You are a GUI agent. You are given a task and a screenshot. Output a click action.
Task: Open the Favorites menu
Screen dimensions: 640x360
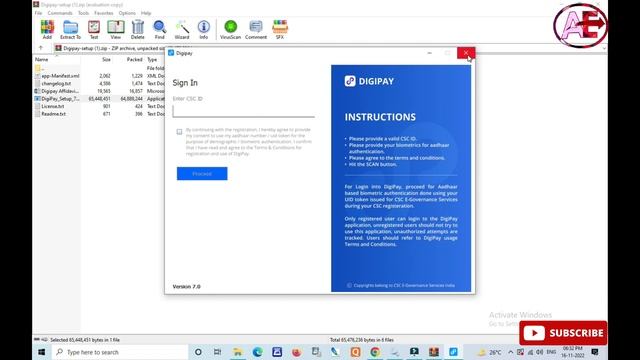tap(104, 13)
